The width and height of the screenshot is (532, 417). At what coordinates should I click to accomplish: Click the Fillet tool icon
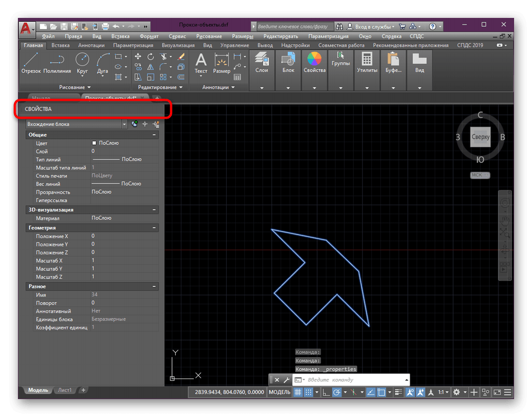tap(164, 67)
